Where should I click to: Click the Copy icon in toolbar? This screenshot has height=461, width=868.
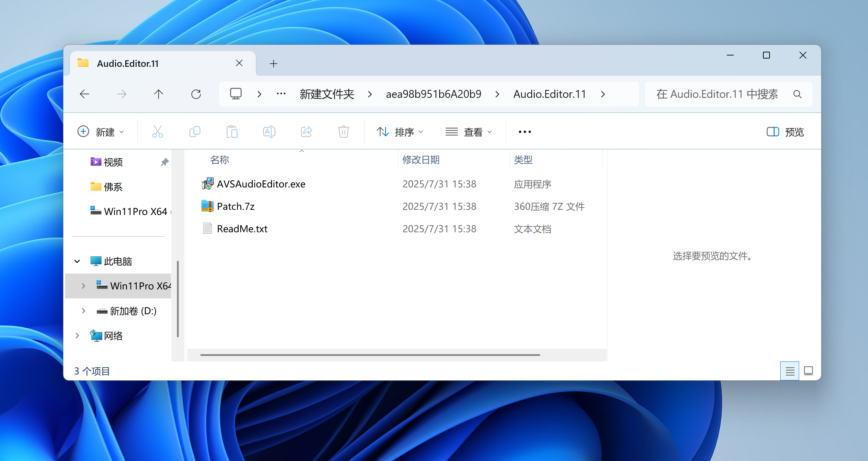tap(195, 132)
